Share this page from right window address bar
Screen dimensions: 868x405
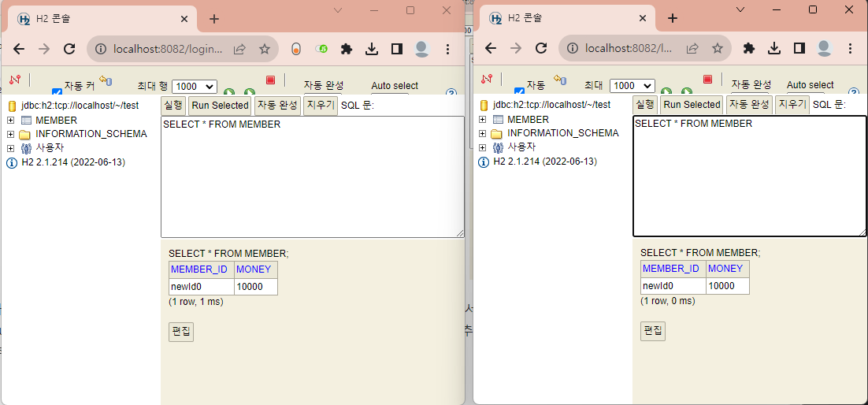point(692,49)
